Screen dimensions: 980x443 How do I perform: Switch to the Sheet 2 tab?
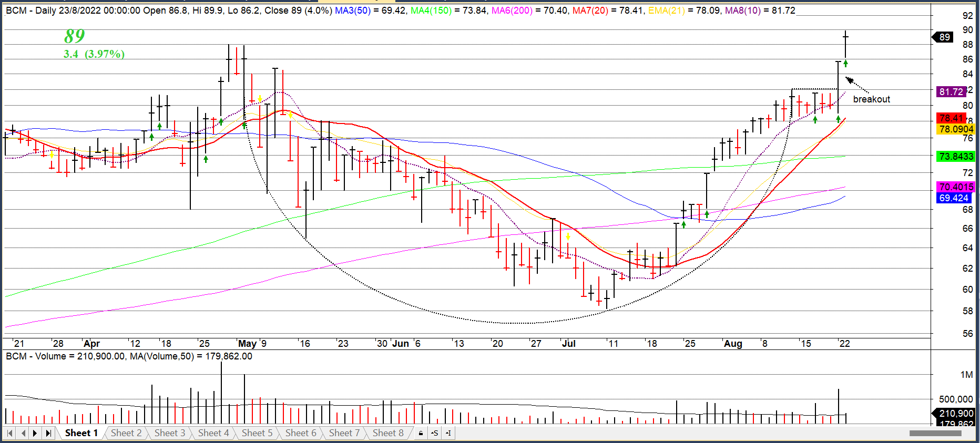(126, 433)
